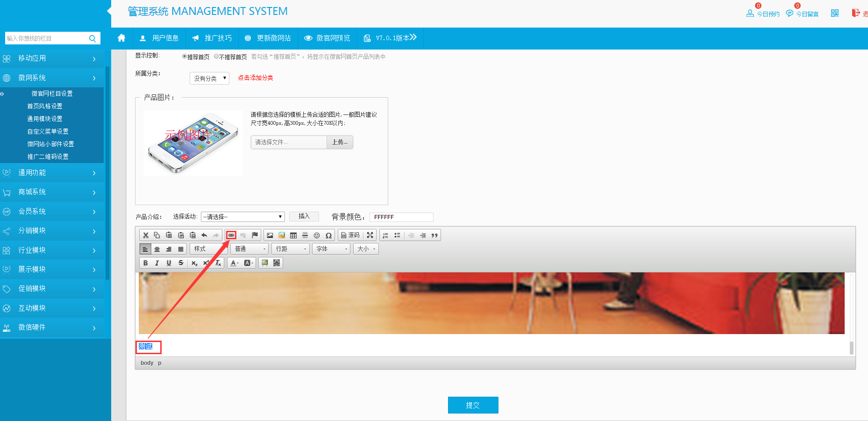Screen dimensions: 868x421
Task: Apply bold formatting
Action: 145,263
